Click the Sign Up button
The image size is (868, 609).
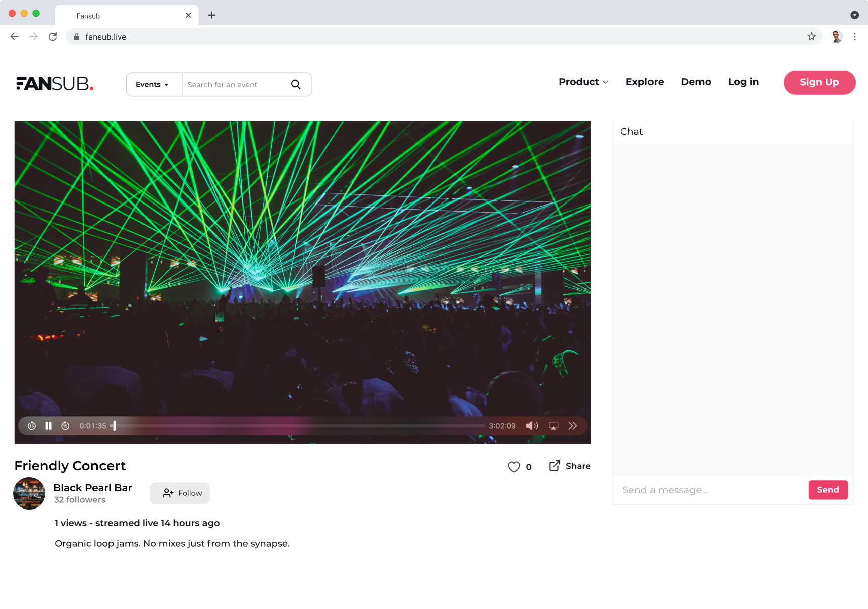(819, 82)
